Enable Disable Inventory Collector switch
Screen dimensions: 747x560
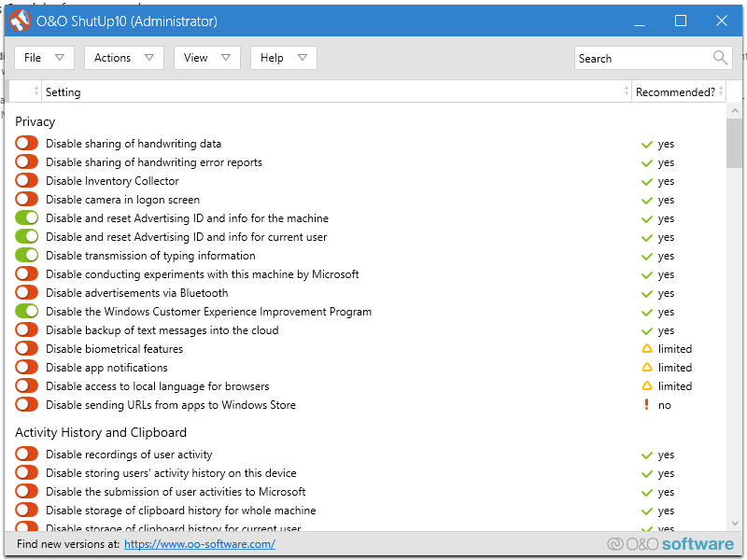click(x=26, y=180)
